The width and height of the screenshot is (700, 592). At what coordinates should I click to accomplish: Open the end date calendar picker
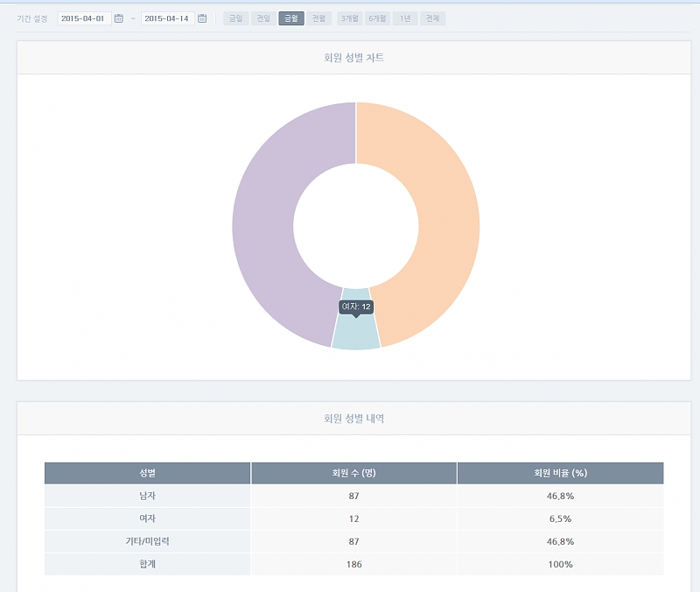202,18
